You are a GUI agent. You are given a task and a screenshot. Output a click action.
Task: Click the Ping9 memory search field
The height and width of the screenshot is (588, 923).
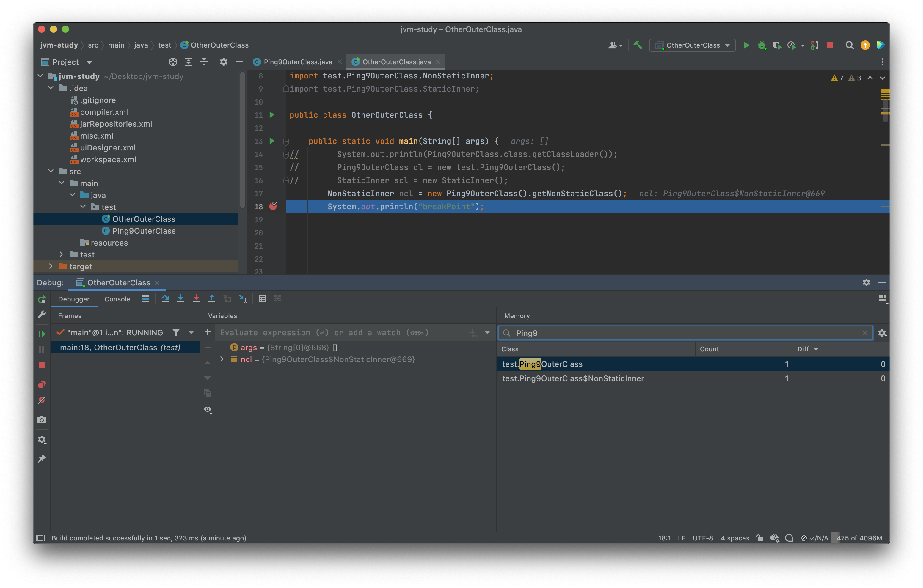click(x=682, y=333)
